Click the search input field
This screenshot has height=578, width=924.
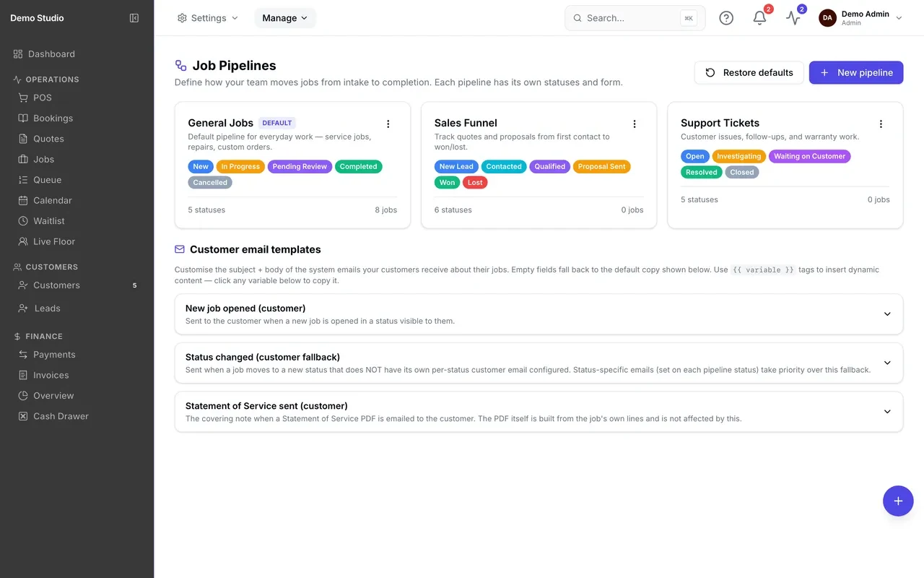pos(635,18)
